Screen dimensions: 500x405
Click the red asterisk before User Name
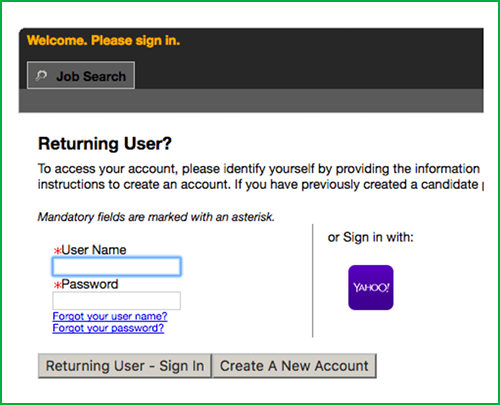[57, 251]
